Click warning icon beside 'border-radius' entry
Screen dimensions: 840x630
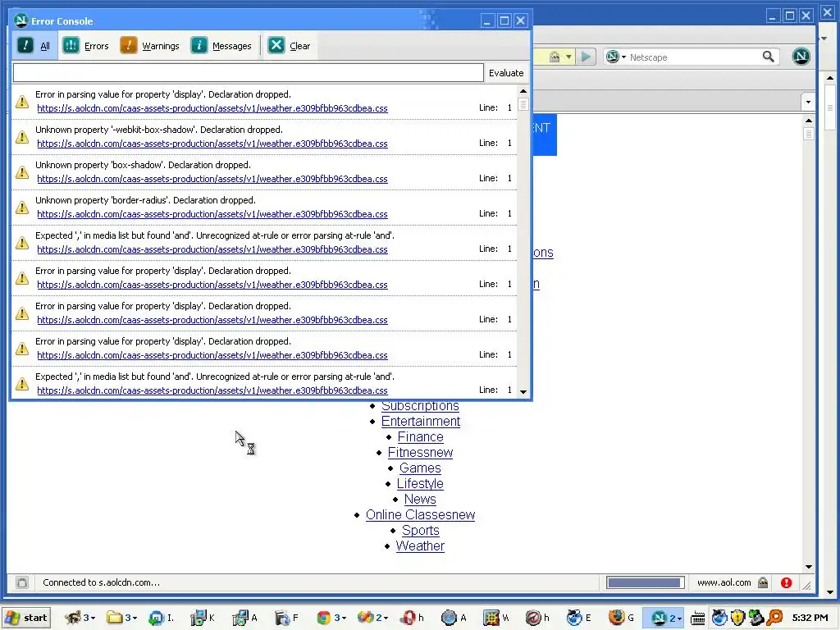[x=22, y=208]
